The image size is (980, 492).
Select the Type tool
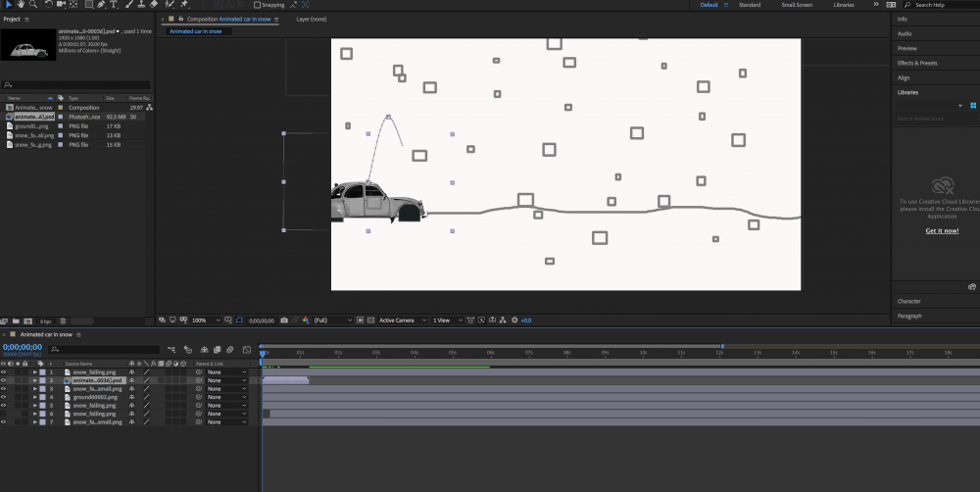tap(115, 5)
